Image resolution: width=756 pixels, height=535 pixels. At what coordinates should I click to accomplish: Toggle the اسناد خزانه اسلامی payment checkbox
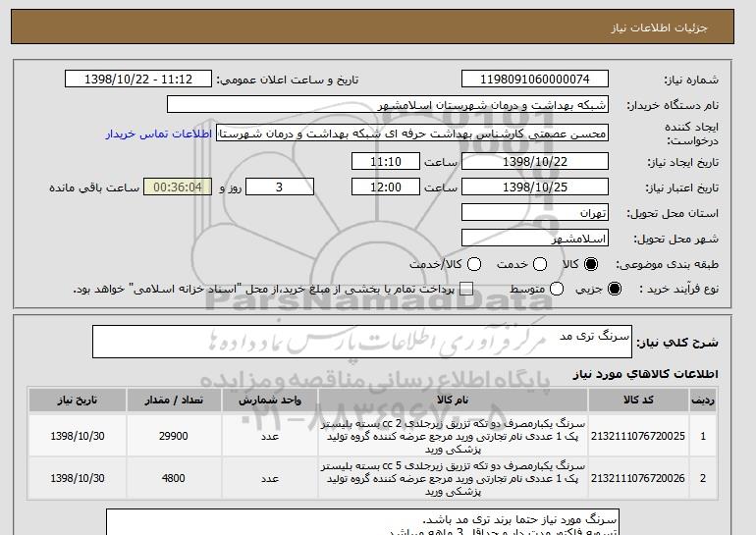click(x=466, y=290)
